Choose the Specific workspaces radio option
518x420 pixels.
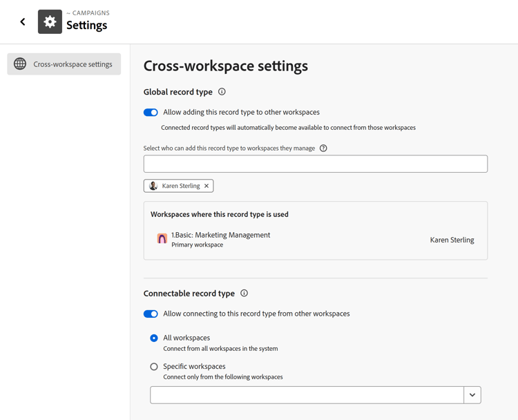coord(154,367)
